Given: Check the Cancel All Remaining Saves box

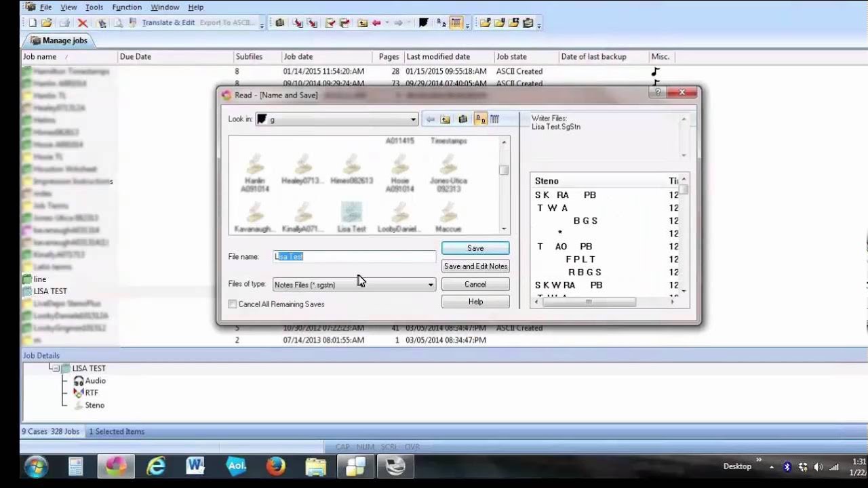Looking at the screenshot, I should pyautogui.click(x=233, y=304).
